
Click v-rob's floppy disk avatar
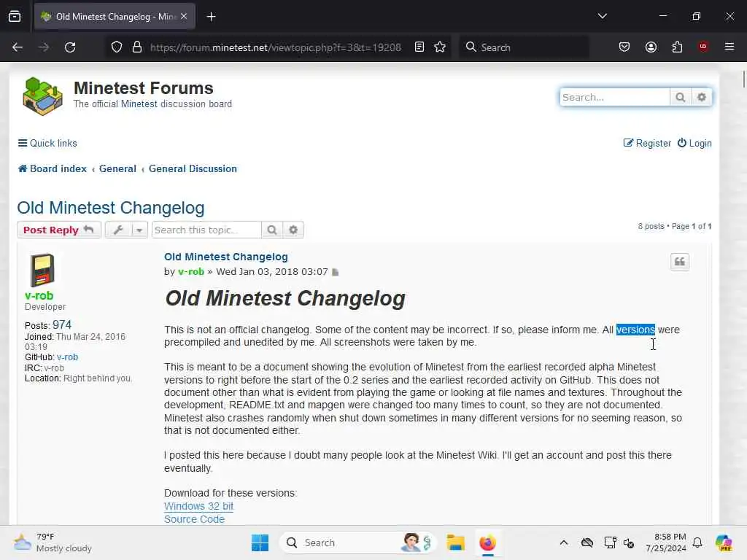(x=42, y=270)
